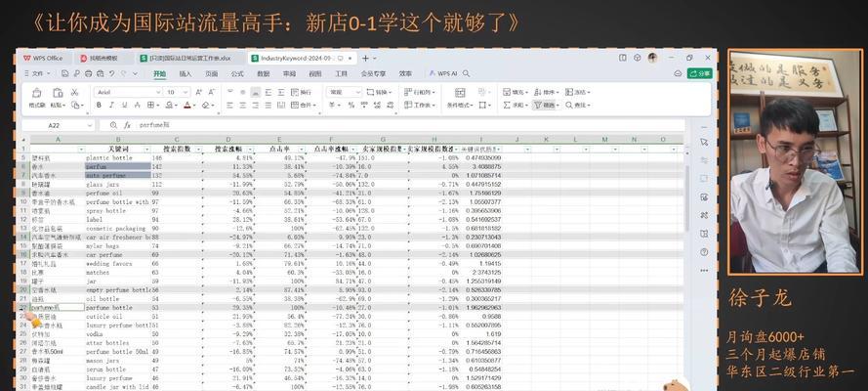The height and width of the screenshot is (391, 868).
Task: Click the strikethrough text icon
Action: click(138, 105)
